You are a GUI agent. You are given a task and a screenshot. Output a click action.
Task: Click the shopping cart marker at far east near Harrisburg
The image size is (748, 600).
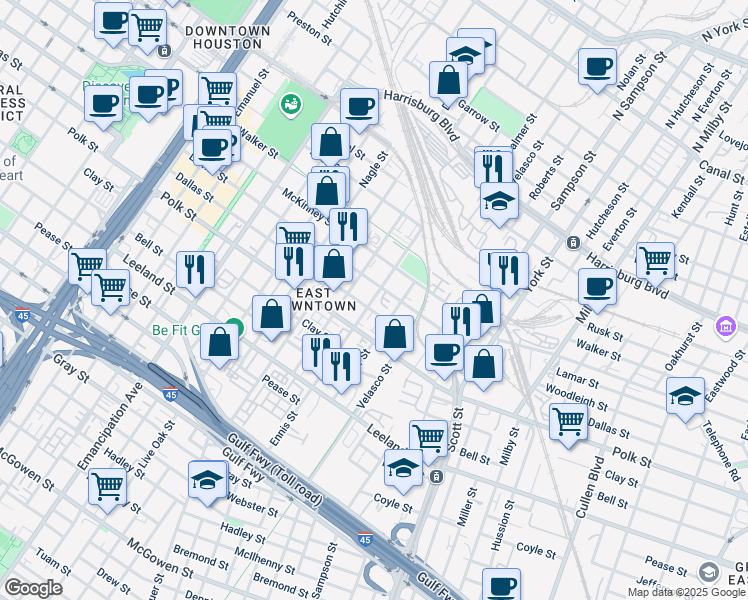tap(655, 262)
